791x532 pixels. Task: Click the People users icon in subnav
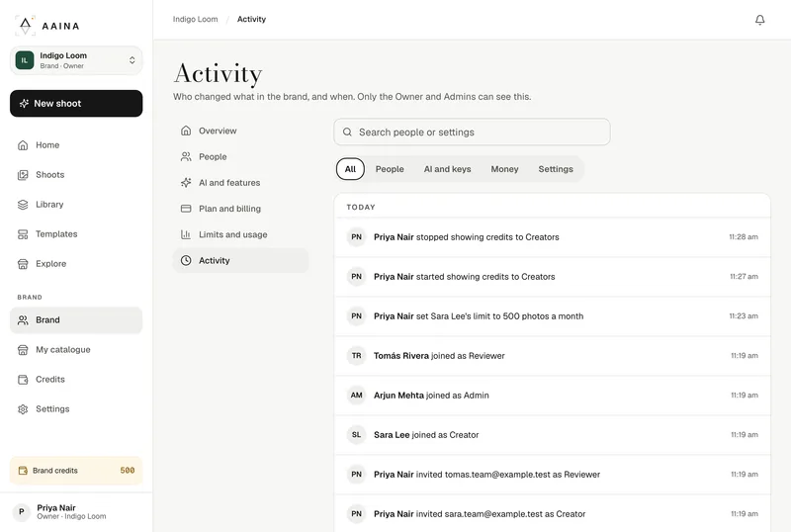point(186,157)
